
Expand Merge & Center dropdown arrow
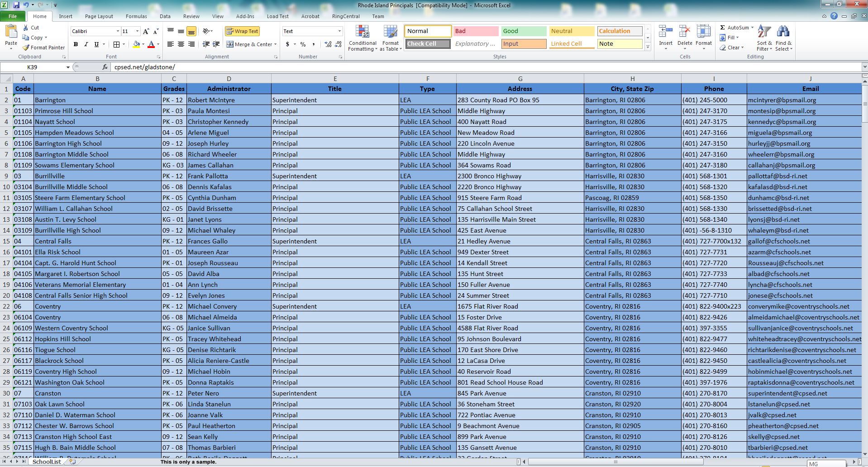pos(276,44)
